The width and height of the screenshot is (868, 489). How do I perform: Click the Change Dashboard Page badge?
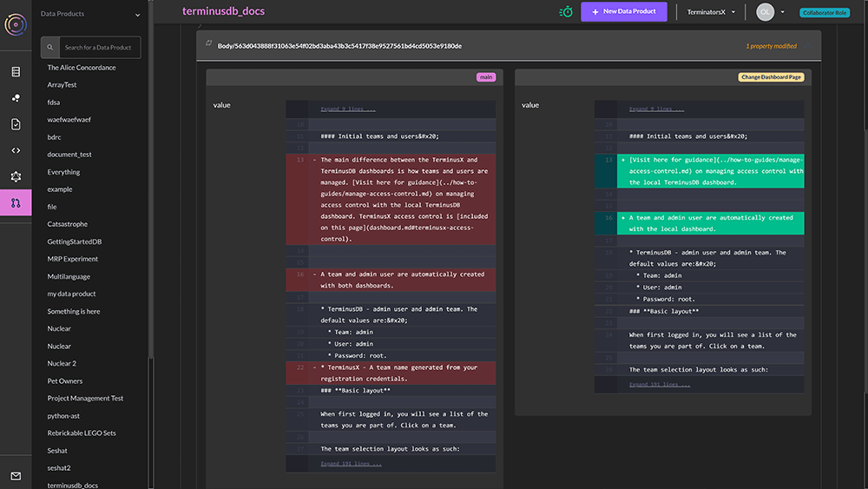click(x=771, y=77)
